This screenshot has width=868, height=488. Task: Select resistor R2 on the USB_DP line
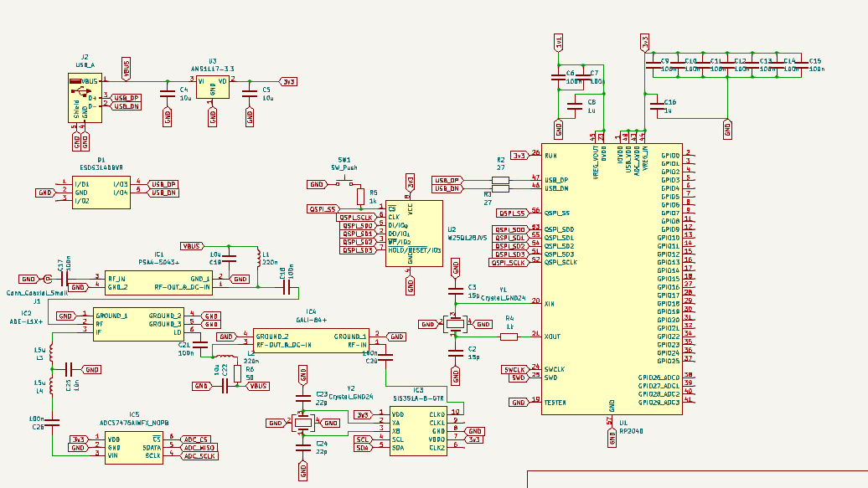[x=500, y=180]
